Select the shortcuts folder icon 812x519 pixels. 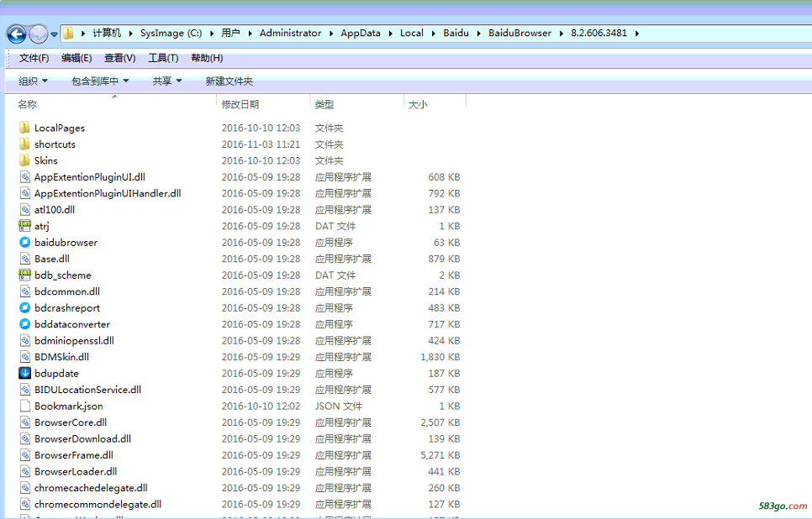24,144
